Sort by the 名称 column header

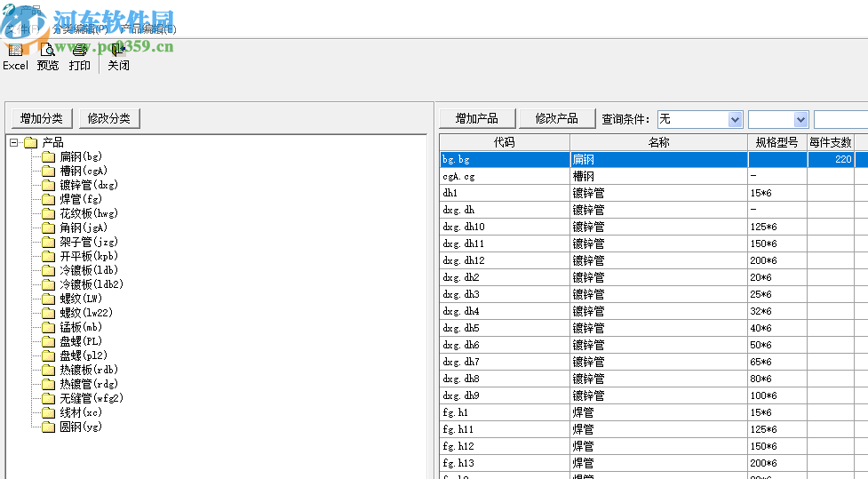658,142
